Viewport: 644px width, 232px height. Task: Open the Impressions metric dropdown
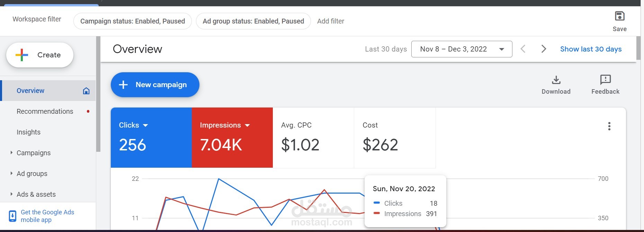(247, 126)
